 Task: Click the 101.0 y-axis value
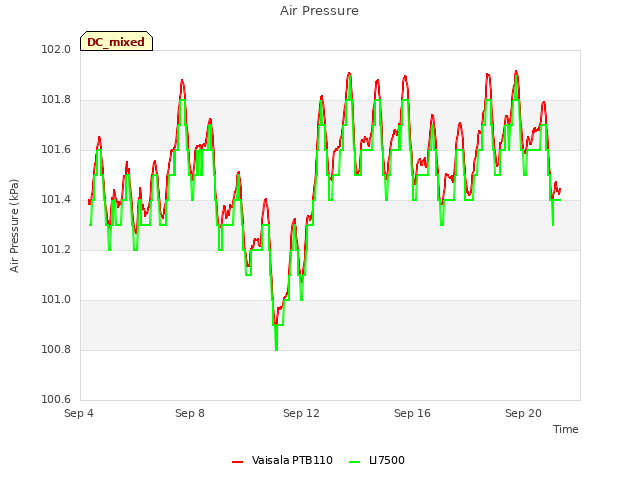[56, 300]
